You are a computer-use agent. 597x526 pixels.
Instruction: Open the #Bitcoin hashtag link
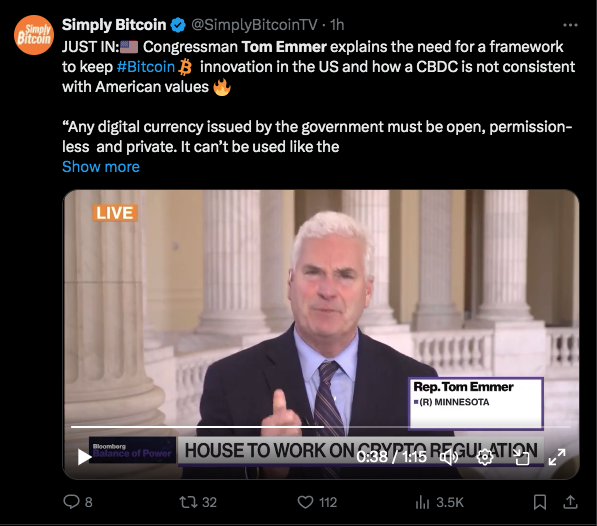(146, 67)
